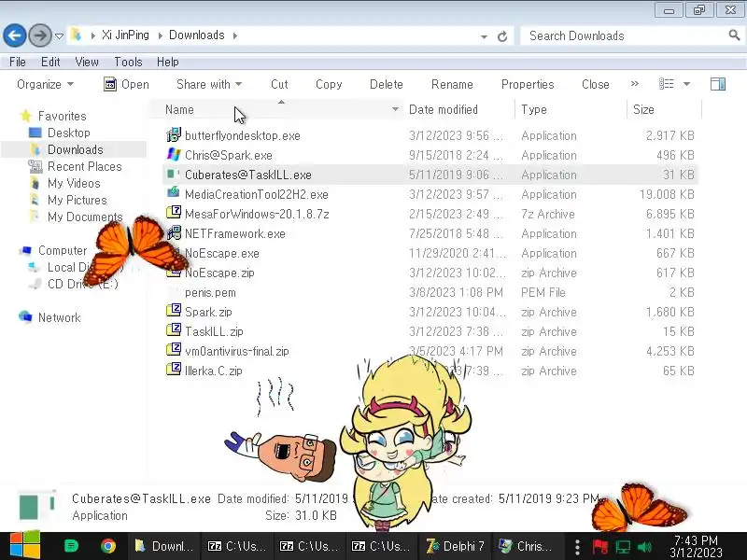The width and height of the screenshot is (747, 560).
Task: Open Recent Places in navigation pane
Action: 84,167
